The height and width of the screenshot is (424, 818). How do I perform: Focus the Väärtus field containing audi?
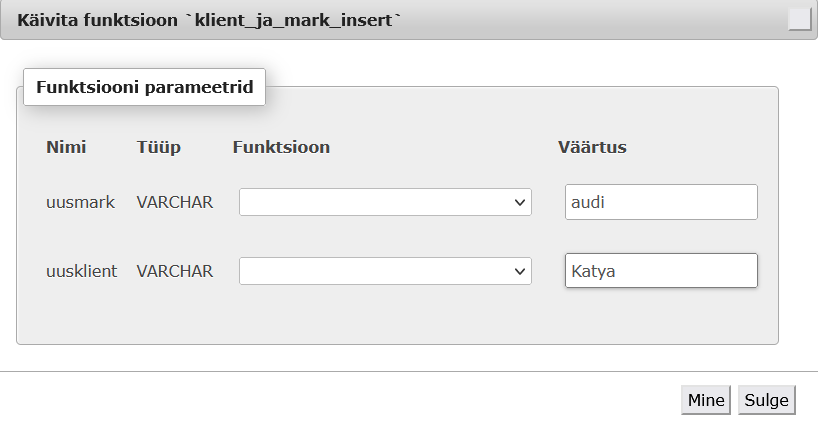[661, 202]
